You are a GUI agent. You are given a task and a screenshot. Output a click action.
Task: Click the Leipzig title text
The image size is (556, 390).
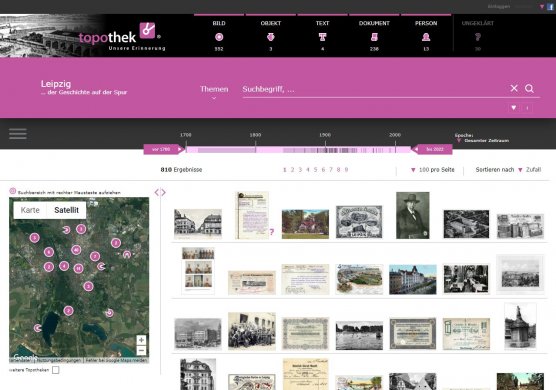point(56,84)
